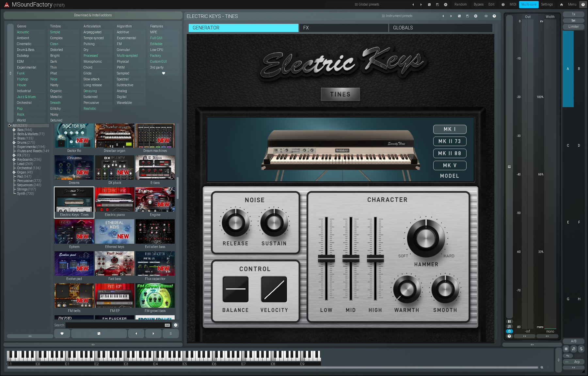Enable Bypass in the top toolbar

coord(478,4)
